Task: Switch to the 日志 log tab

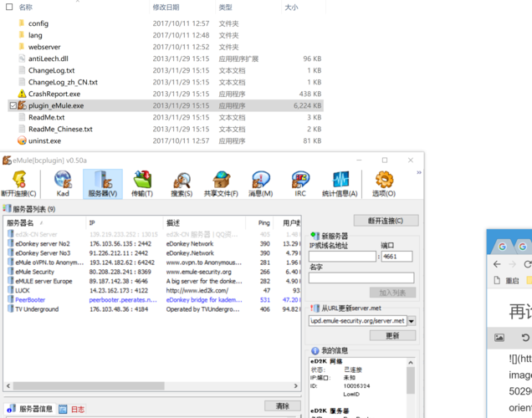Action: tap(72, 409)
